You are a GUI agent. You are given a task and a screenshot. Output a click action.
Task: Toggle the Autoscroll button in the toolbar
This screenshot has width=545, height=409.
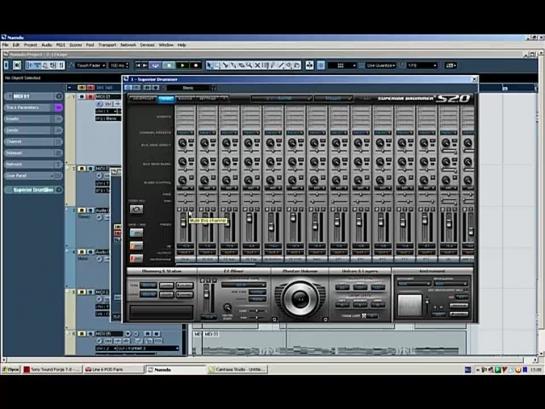(309, 65)
